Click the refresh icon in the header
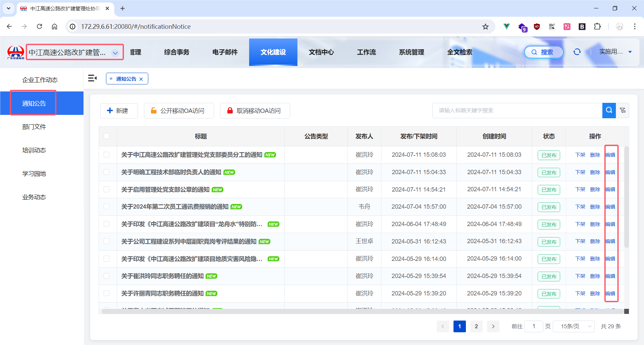Screen dimensions: 644x345 point(577,52)
